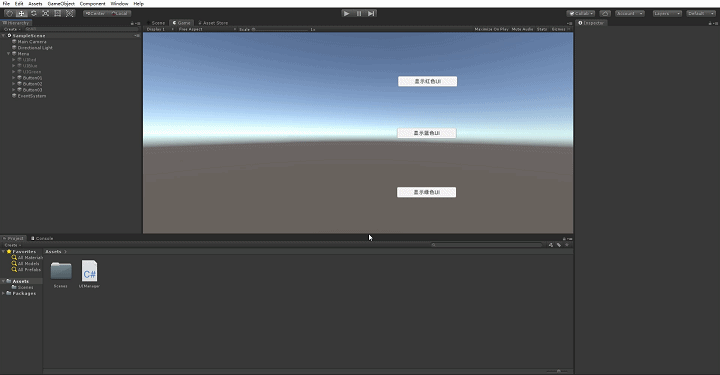Toggle Maximize On Play option
Screen dimensions: 720x375
491,29
